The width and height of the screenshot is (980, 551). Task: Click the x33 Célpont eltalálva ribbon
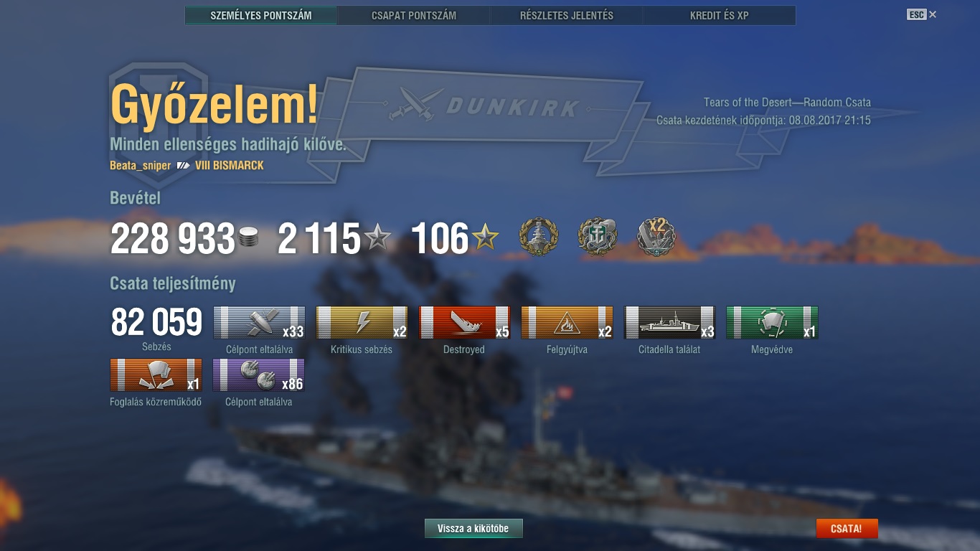point(259,323)
